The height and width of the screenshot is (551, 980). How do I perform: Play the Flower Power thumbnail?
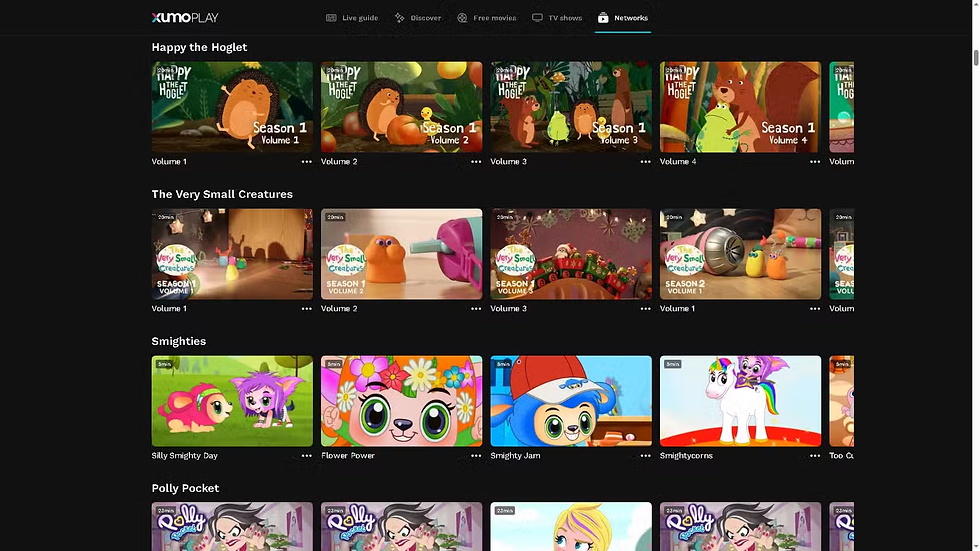coord(401,401)
